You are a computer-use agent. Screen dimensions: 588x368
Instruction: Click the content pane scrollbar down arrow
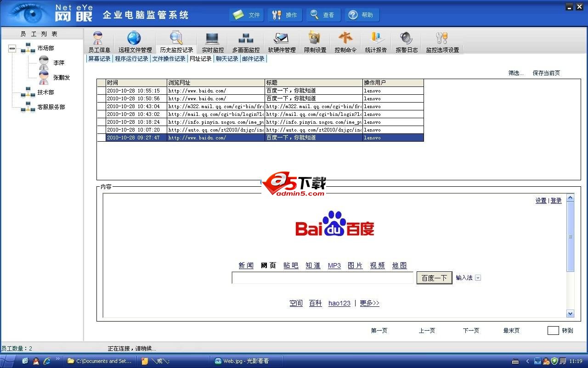tap(571, 314)
